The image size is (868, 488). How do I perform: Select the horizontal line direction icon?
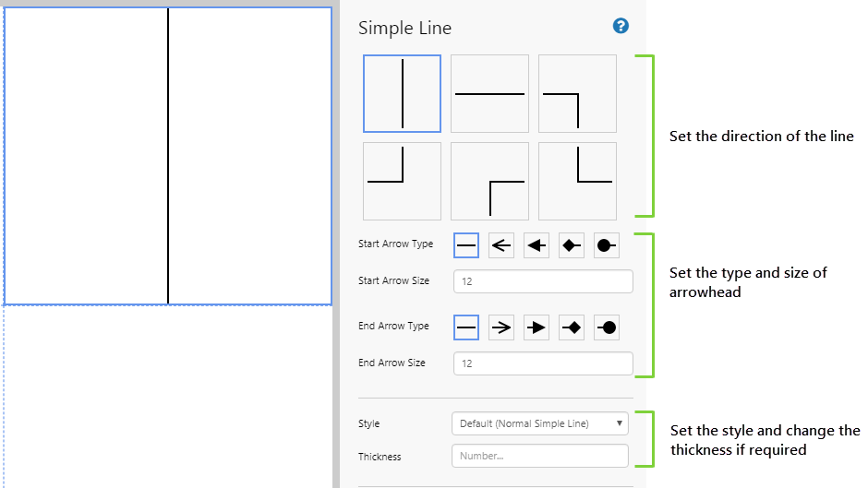[x=489, y=93]
